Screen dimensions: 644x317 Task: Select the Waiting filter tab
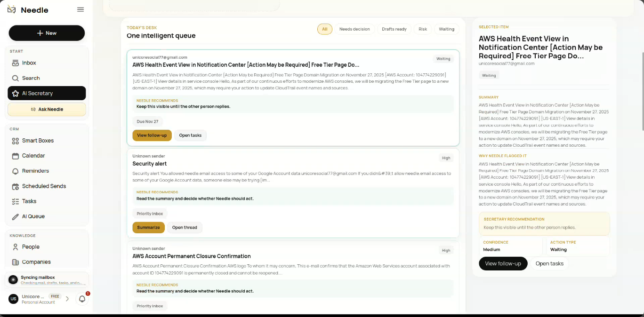(446, 29)
